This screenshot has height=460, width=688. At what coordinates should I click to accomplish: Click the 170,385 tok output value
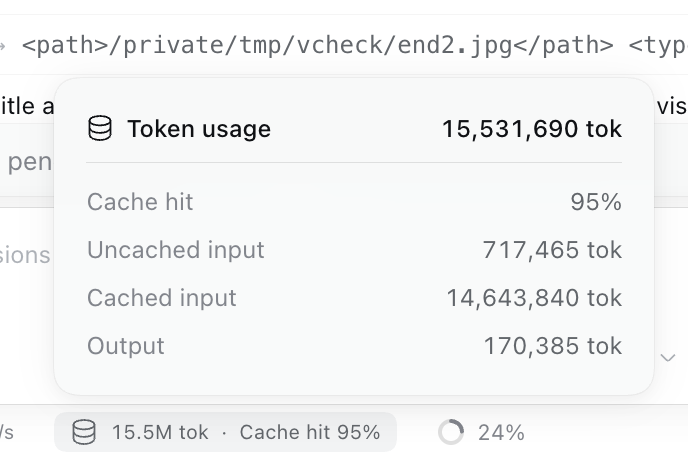coord(552,346)
